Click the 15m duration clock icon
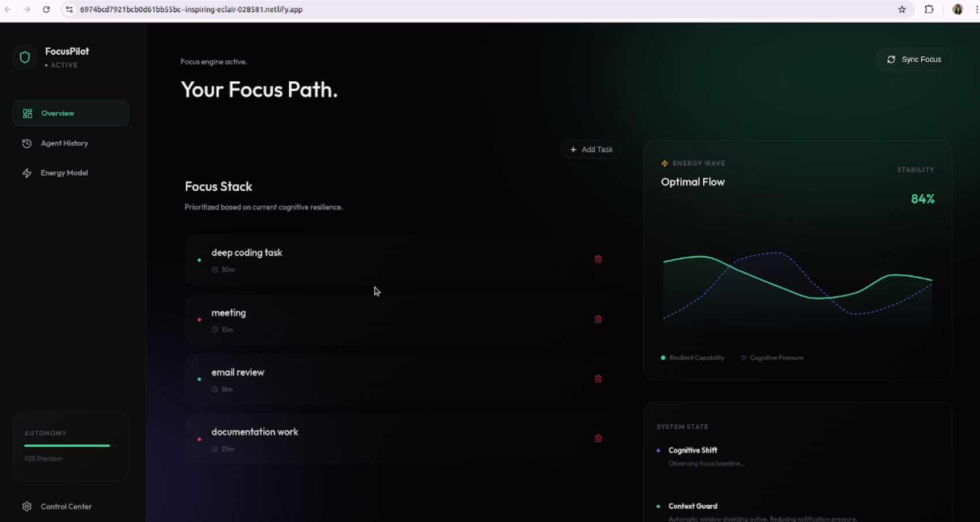Screen dimensions: 980x522 [x=214, y=330]
